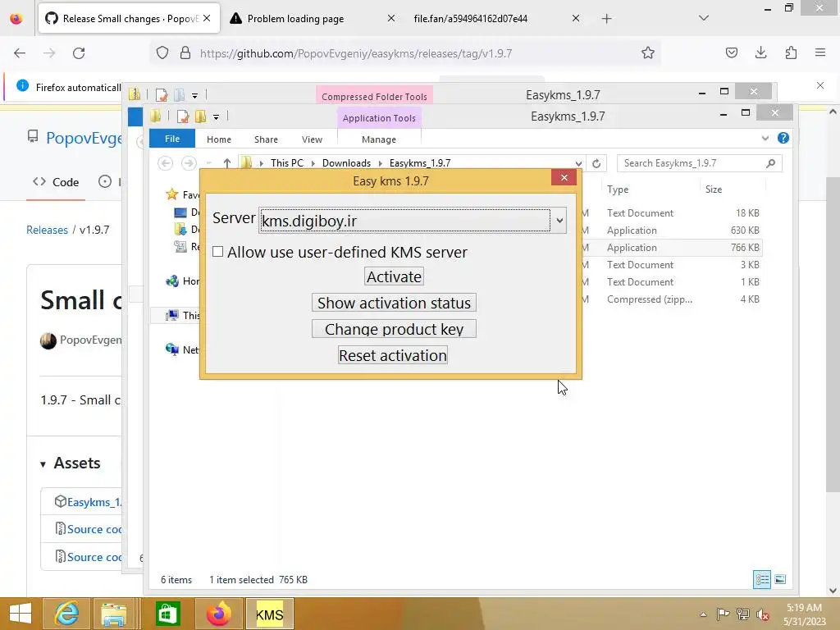This screenshot has width=840, height=630.
Task: Bookmark this page with star icon
Action: (648, 52)
